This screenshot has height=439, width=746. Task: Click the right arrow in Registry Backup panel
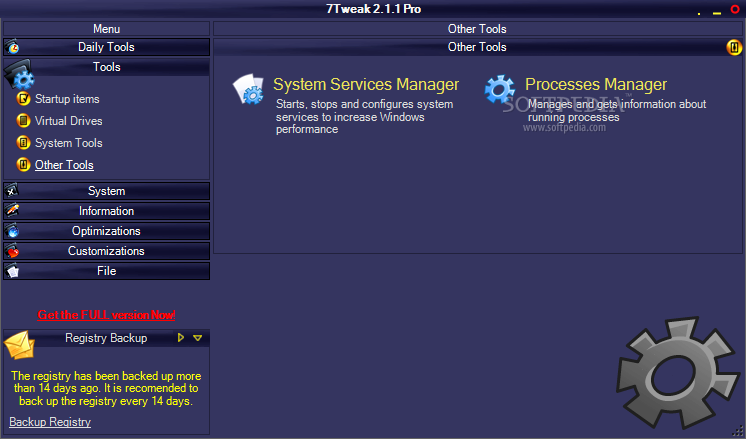coord(181,338)
